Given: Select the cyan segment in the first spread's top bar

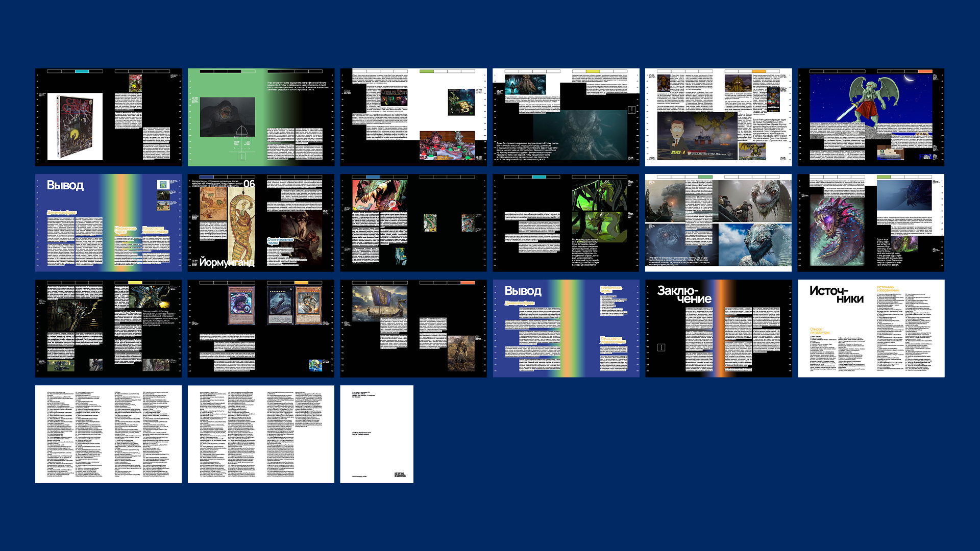Looking at the screenshot, I should [x=82, y=71].
